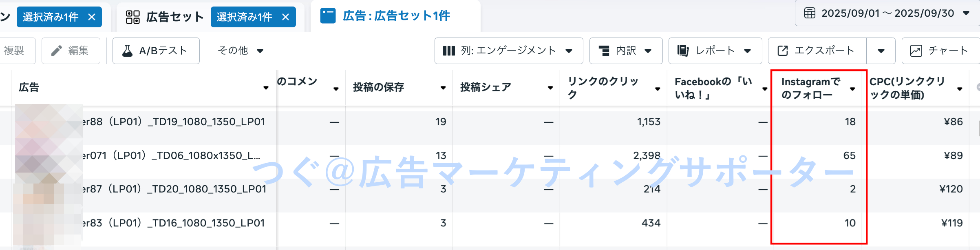
Task: Switch to the 広告セット tab
Action: (x=165, y=17)
